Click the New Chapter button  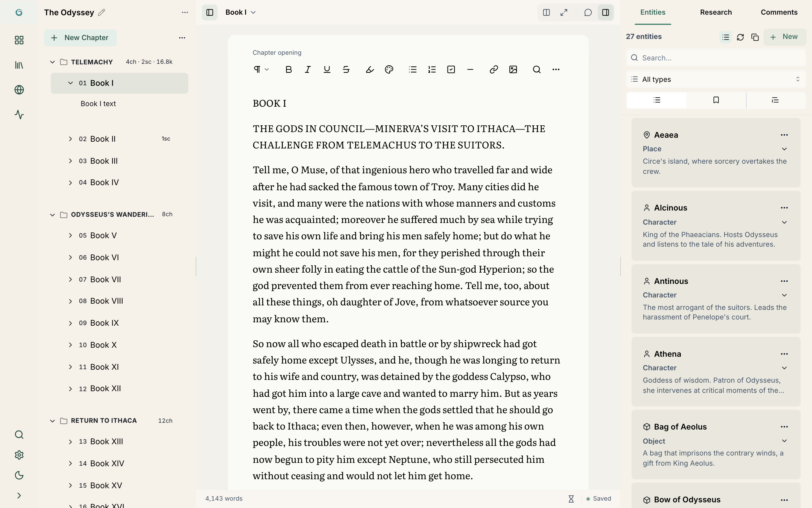pos(80,38)
